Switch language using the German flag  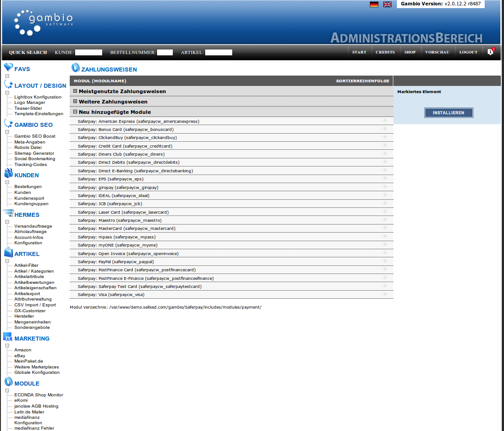pyautogui.click(x=374, y=4)
